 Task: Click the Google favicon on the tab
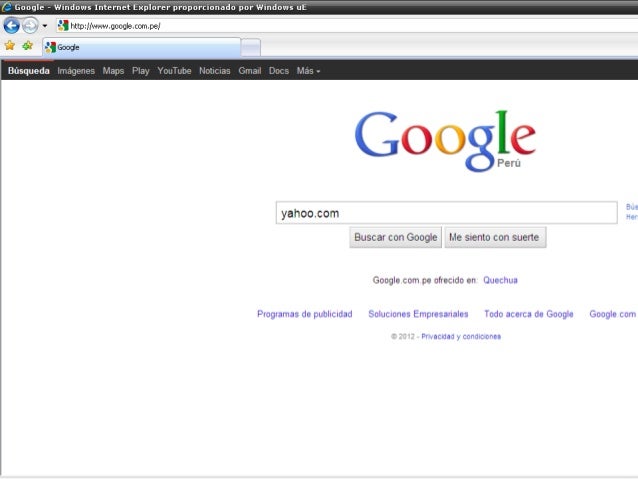click(x=50, y=47)
